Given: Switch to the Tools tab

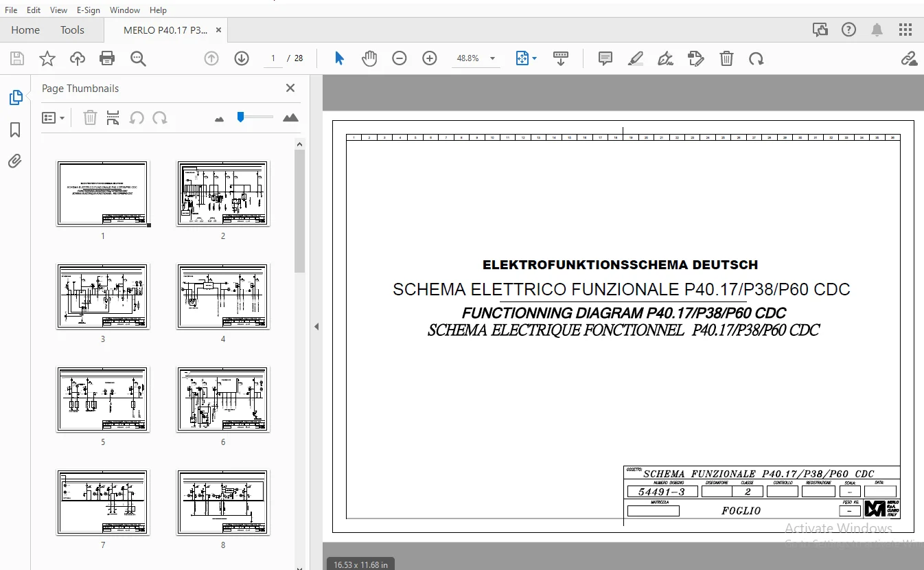Looking at the screenshot, I should 72,30.
